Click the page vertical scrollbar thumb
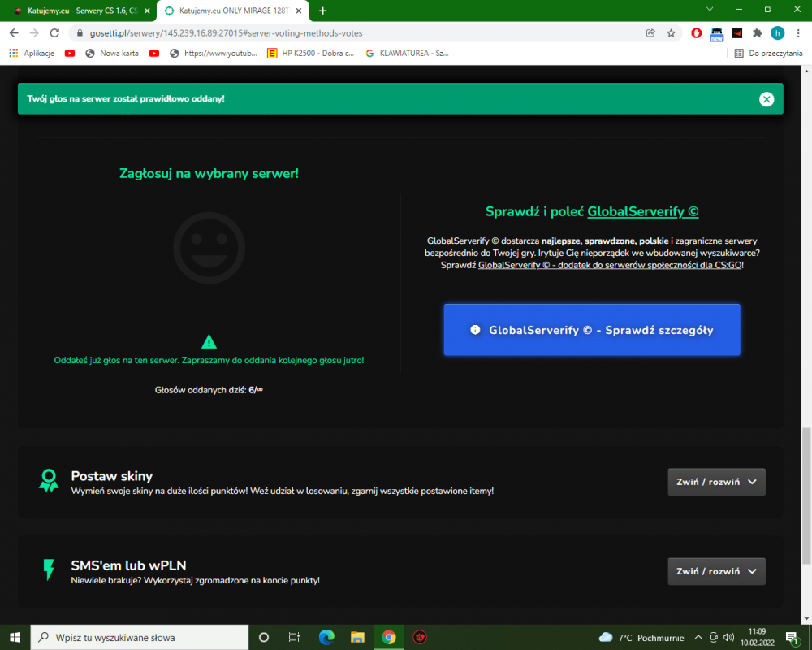This screenshot has height=650, width=812. tap(806, 496)
